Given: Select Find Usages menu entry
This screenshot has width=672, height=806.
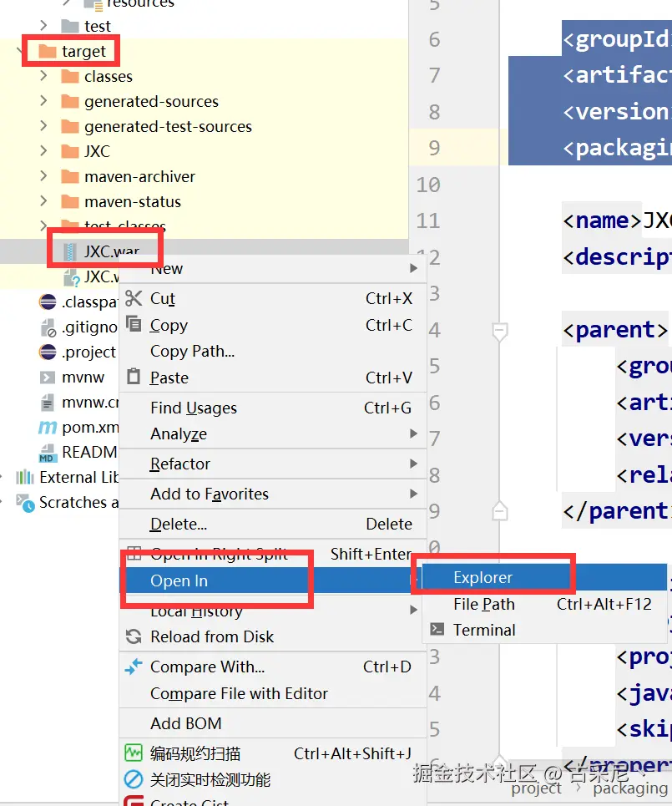Looking at the screenshot, I should point(273,408).
